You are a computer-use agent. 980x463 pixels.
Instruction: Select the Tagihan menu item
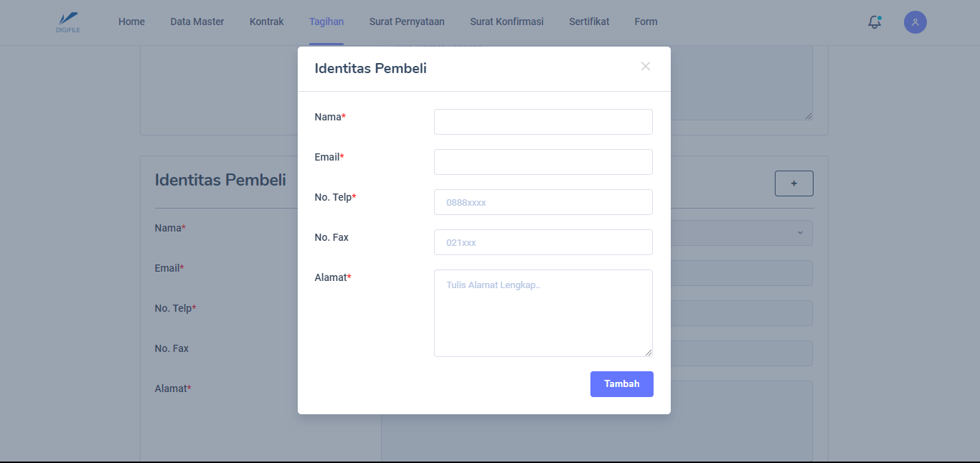pyautogui.click(x=326, y=22)
